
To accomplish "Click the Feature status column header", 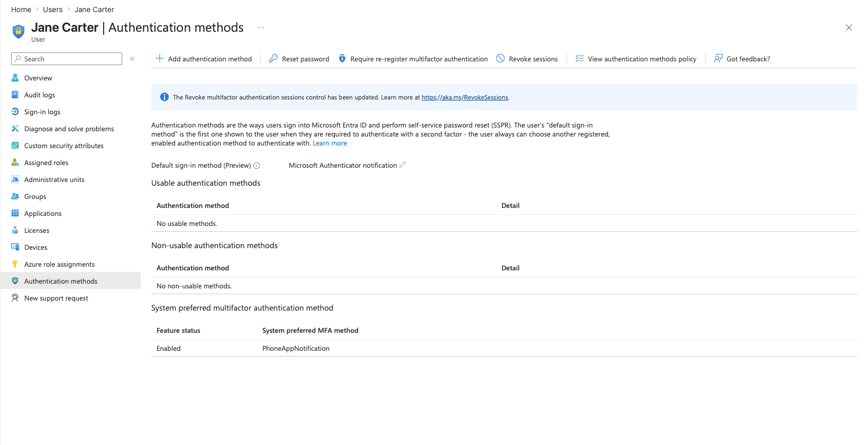I will tap(178, 330).
